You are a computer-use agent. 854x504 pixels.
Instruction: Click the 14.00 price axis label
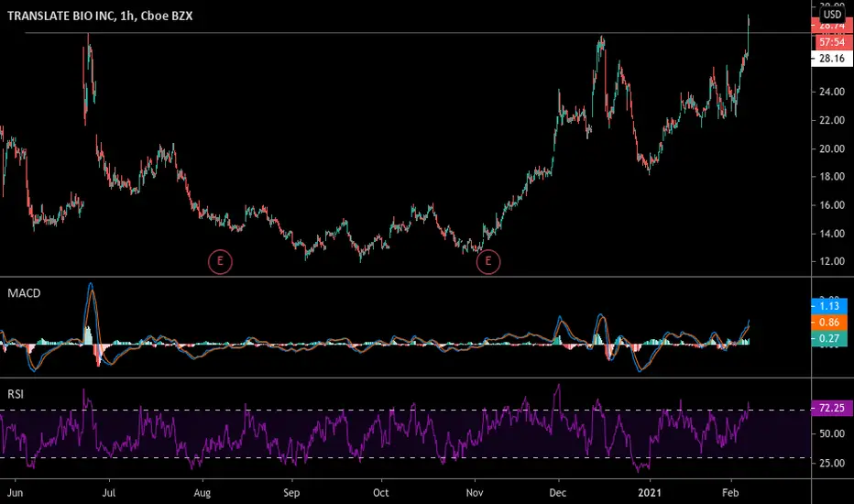click(832, 234)
